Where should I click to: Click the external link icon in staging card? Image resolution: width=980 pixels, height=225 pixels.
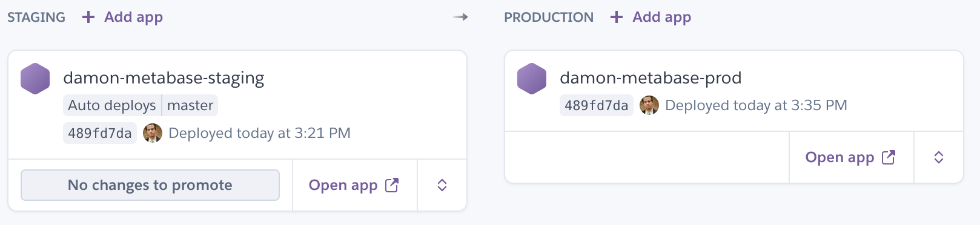392,185
